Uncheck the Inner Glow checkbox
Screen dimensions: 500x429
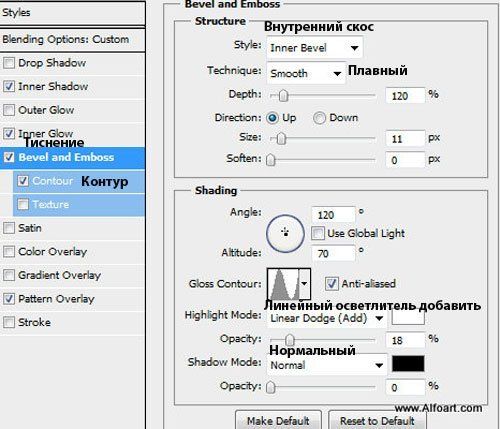(9, 134)
